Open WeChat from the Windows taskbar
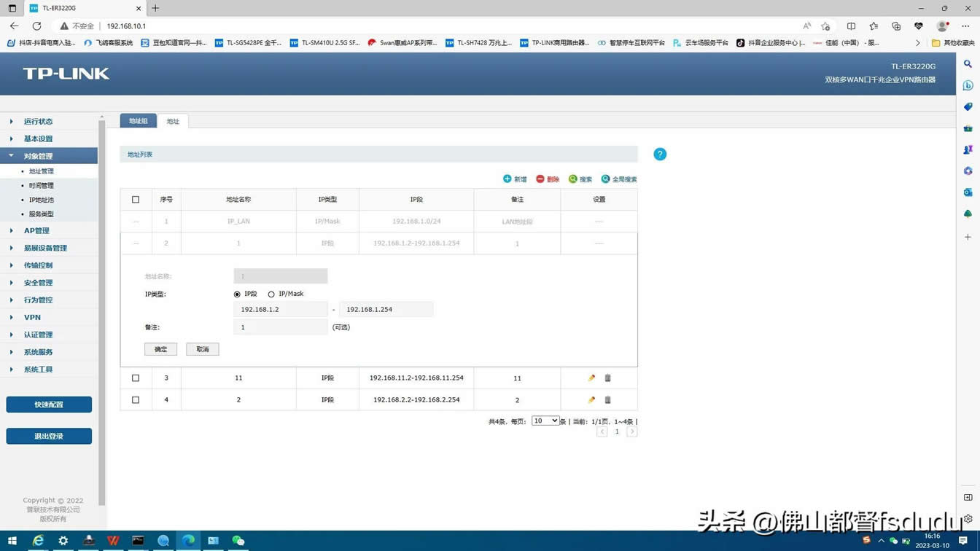 point(238,541)
